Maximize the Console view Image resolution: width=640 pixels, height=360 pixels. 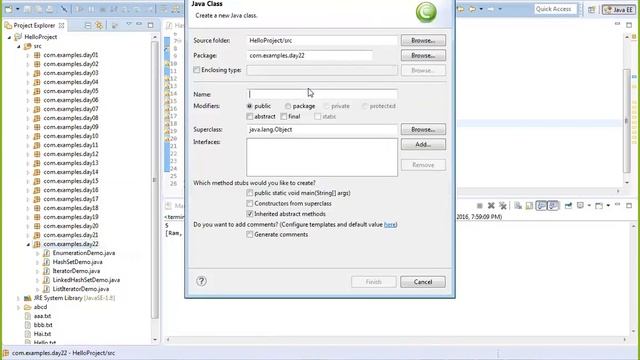[629, 205]
